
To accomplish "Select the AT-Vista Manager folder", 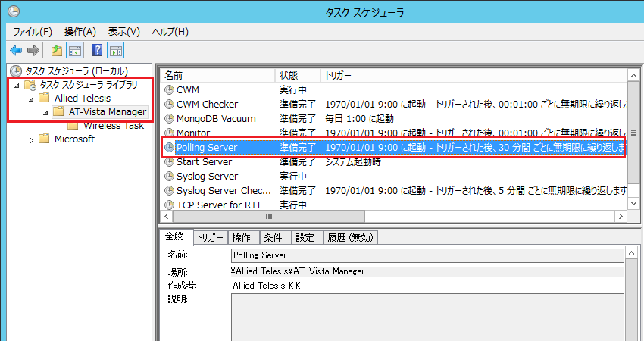I will point(107,111).
